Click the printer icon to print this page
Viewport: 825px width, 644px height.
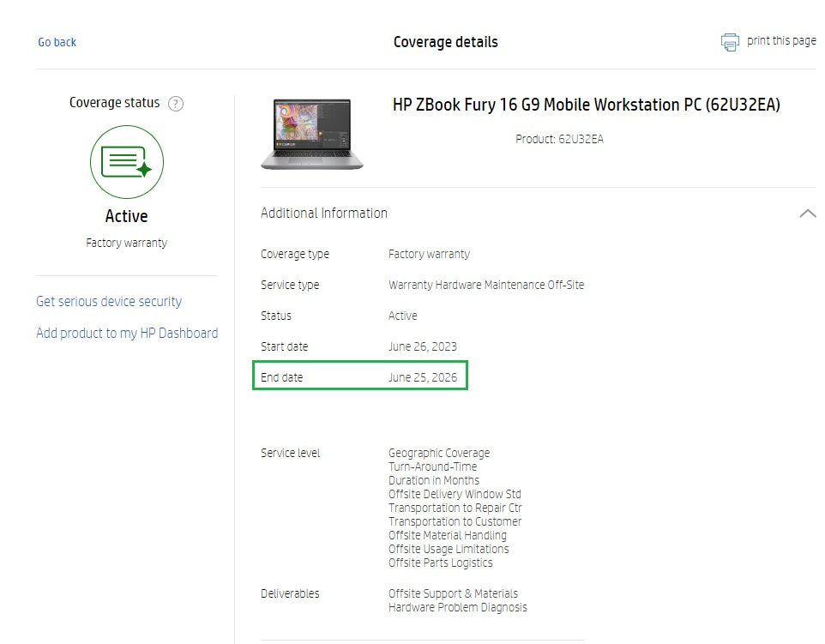tap(730, 41)
